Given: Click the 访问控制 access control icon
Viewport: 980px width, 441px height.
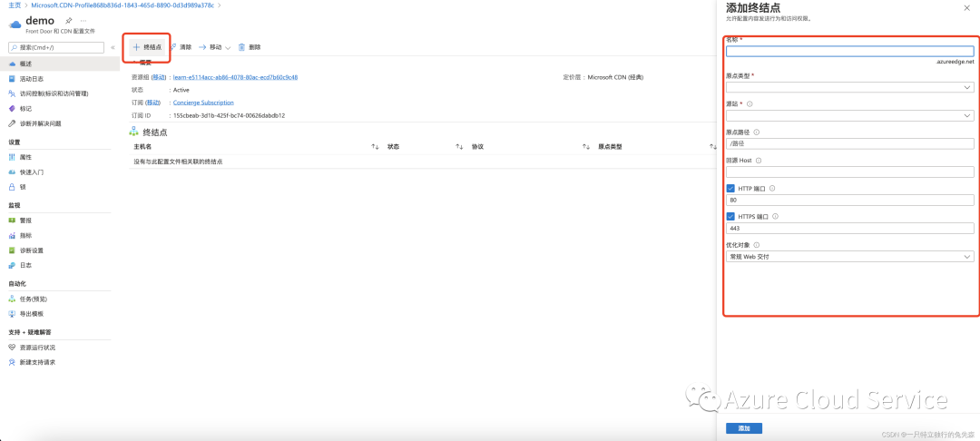Looking at the screenshot, I should click(13, 93).
